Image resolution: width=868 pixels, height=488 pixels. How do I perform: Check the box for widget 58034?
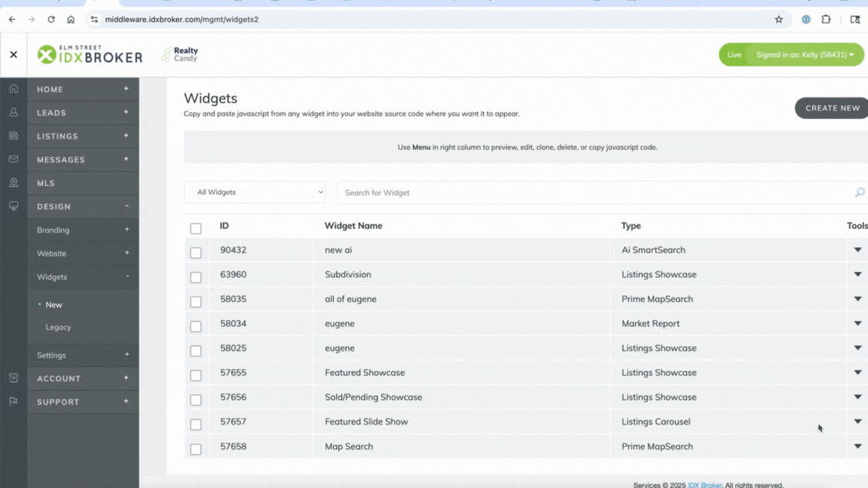coord(196,326)
